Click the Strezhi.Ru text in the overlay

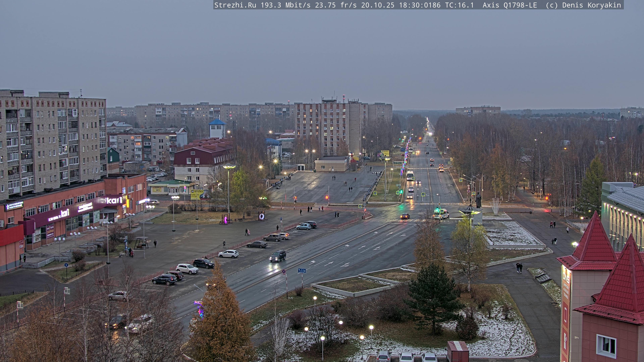point(235,5)
